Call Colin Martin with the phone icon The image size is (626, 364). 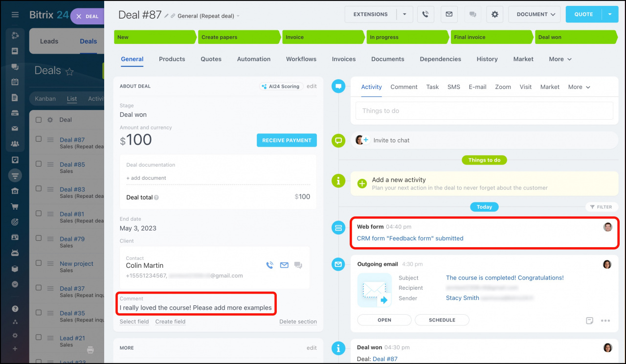tap(269, 265)
